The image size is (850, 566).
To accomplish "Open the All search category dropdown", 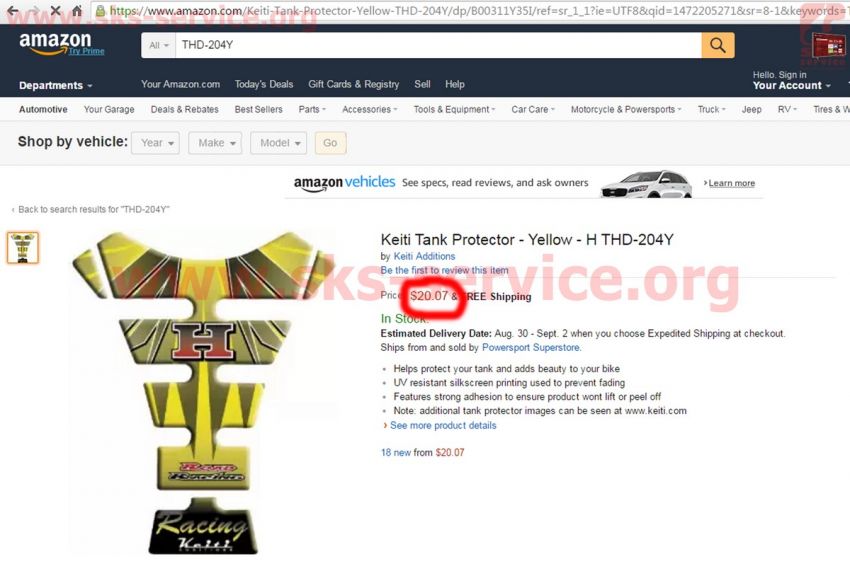I will coord(159,46).
